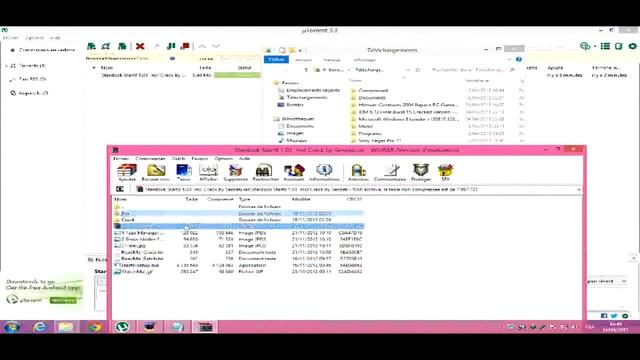This screenshot has height=360, width=640.
Task: Open Aide menu in WinRAR
Action: click(x=244, y=158)
